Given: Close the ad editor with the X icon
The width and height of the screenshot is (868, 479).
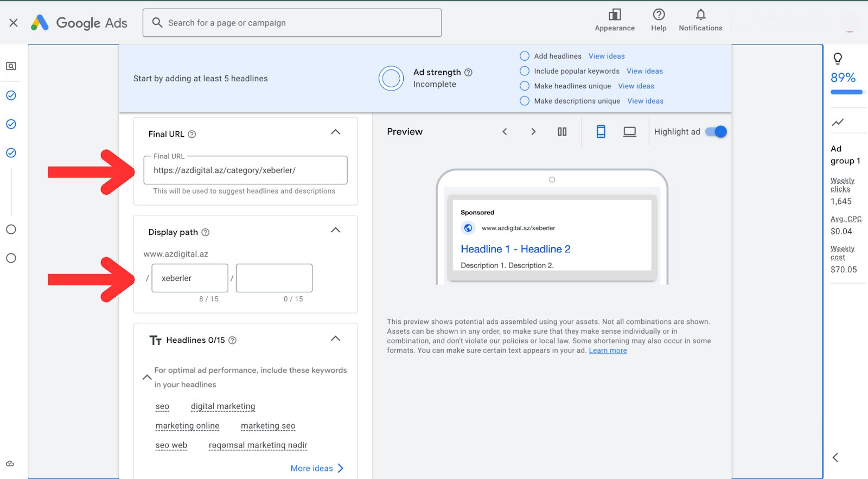Looking at the screenshot, I should point(14,23).
